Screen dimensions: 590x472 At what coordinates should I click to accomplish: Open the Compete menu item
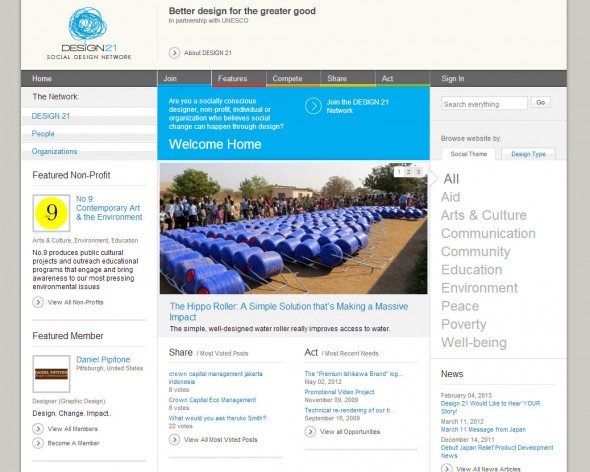click(293, 79)
